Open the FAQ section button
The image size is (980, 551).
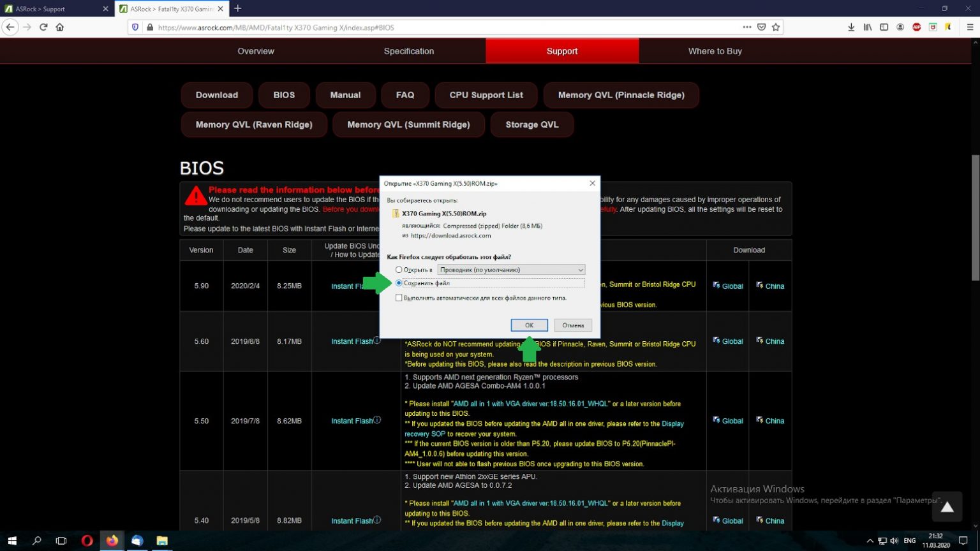tap(405, 95)
